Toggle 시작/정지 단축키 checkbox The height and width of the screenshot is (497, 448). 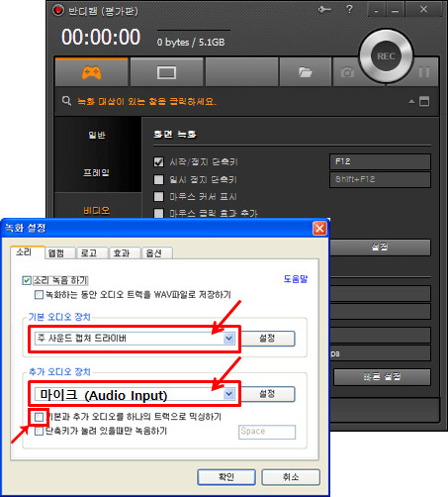(x=158, y=161)
